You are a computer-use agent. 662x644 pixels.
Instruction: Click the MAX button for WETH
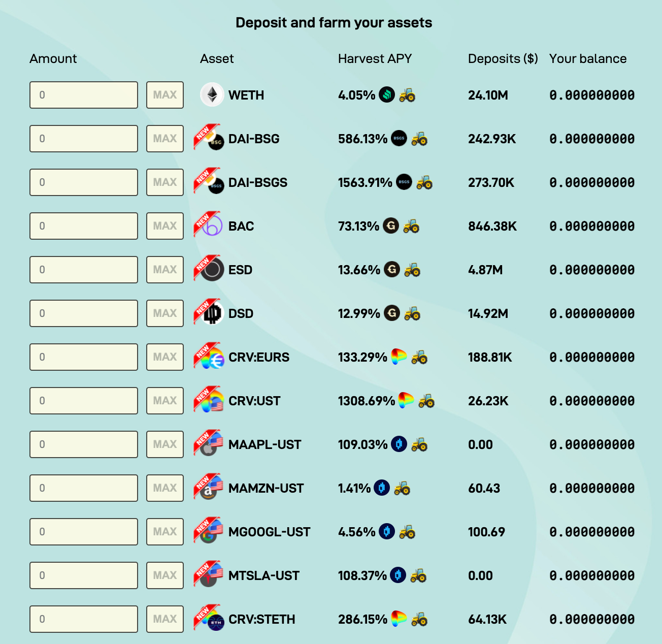tap(165, 95)
